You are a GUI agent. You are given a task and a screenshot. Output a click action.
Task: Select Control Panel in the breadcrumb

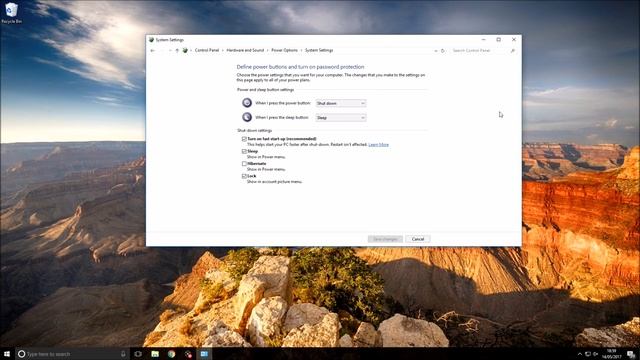207,50
